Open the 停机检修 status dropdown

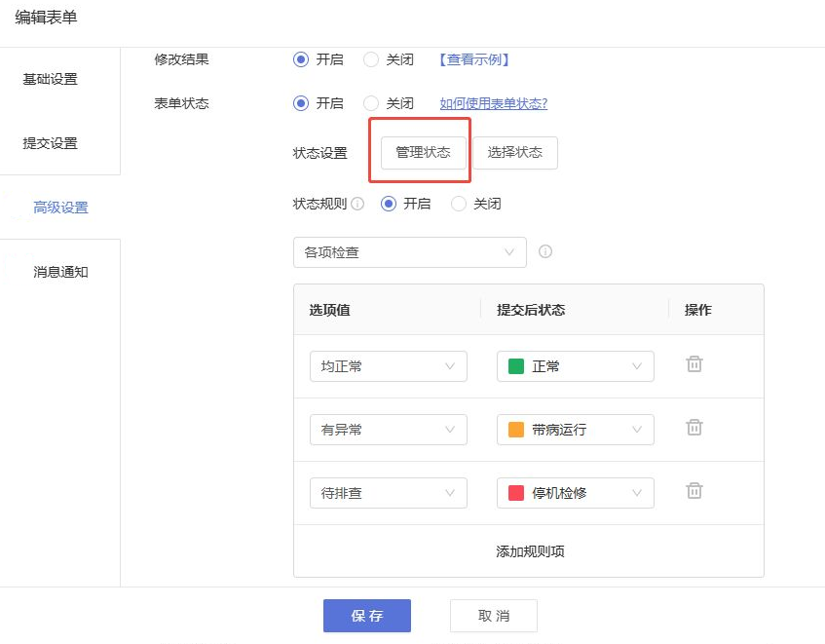[575, 493]
